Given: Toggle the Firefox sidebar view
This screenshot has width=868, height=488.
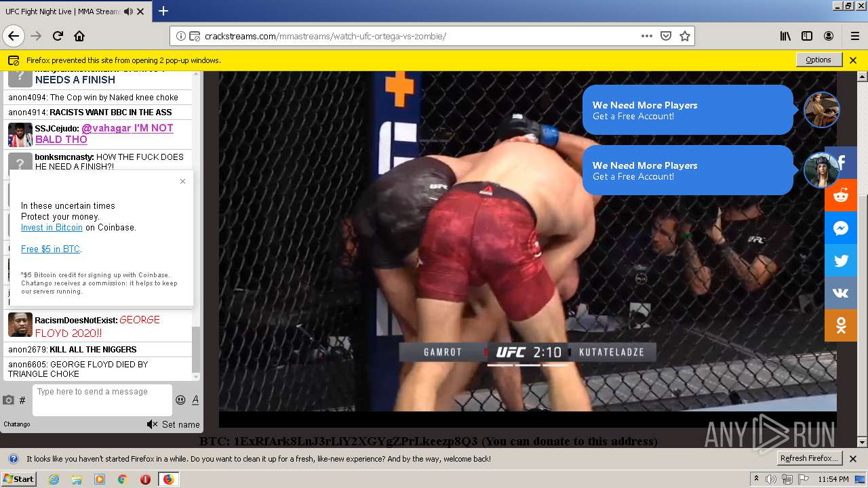Looking at the screenshot, I should point(807,36).
